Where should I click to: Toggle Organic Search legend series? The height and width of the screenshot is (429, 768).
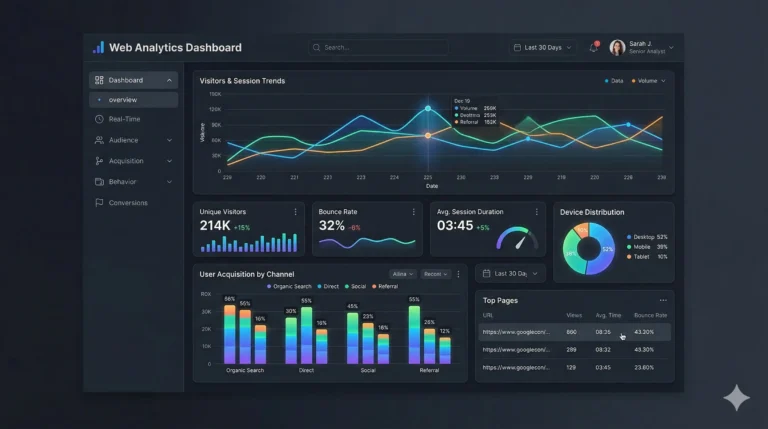[289, 286]
